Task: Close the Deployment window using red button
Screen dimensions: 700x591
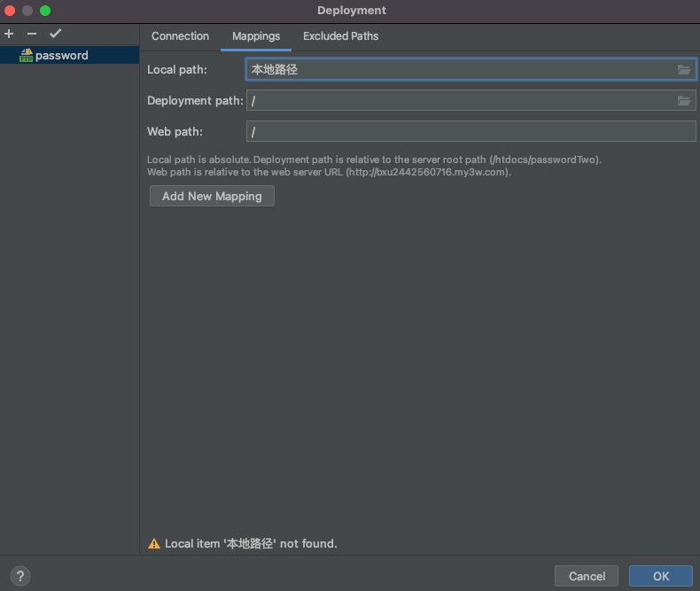Action: pyautogui.click(x=11, y=11)
